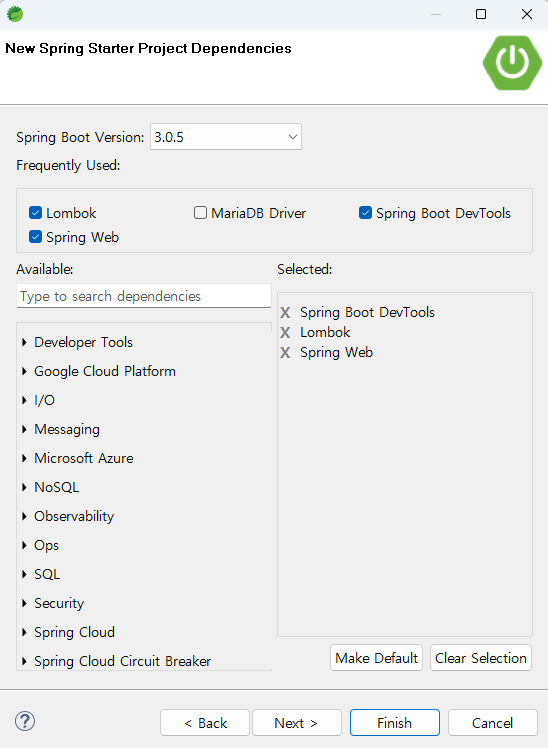
Task: Go back with the Back button
Action: pyautogui.click(x=205, y=723)
